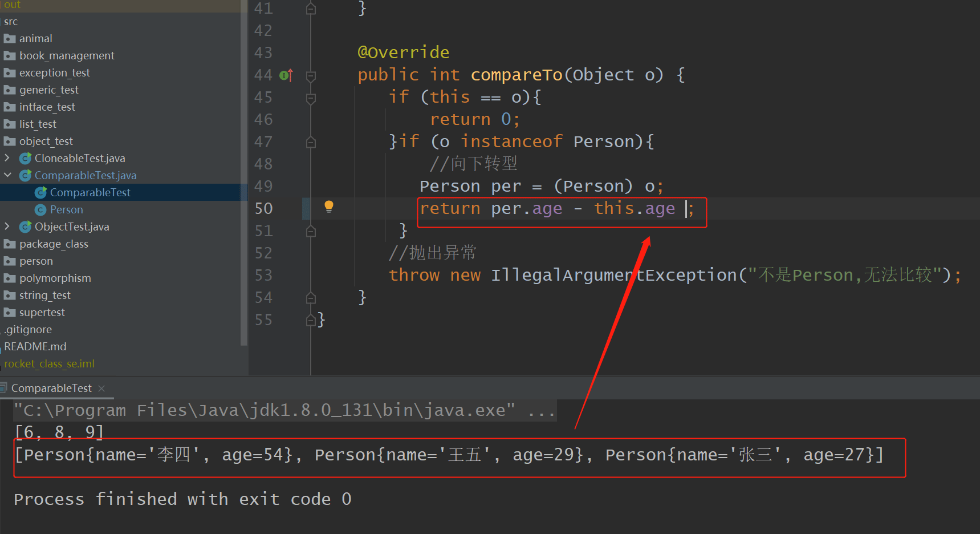Open the lightbulb quick-fix at line 50

point(329,207)
